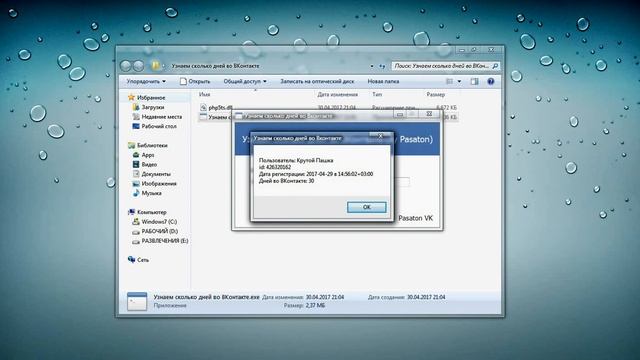Open the Apps library

click(x=148, y=155)
